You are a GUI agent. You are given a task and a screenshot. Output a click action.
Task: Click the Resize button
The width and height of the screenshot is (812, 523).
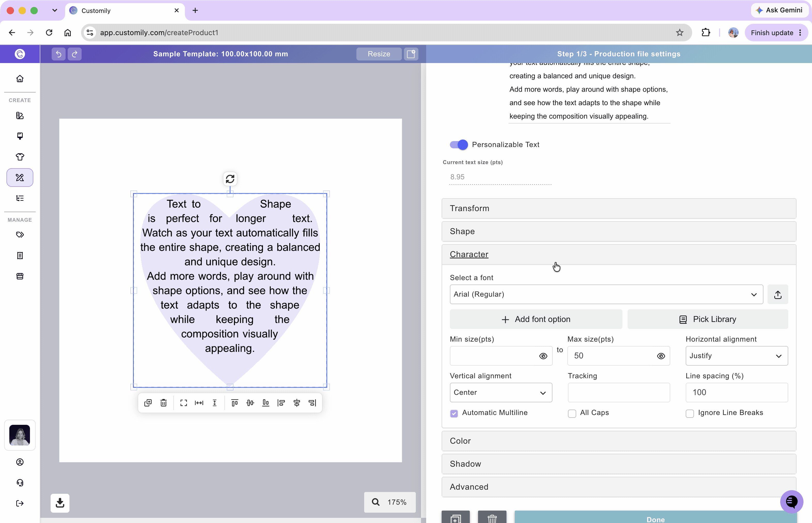(x=379, y=54)
